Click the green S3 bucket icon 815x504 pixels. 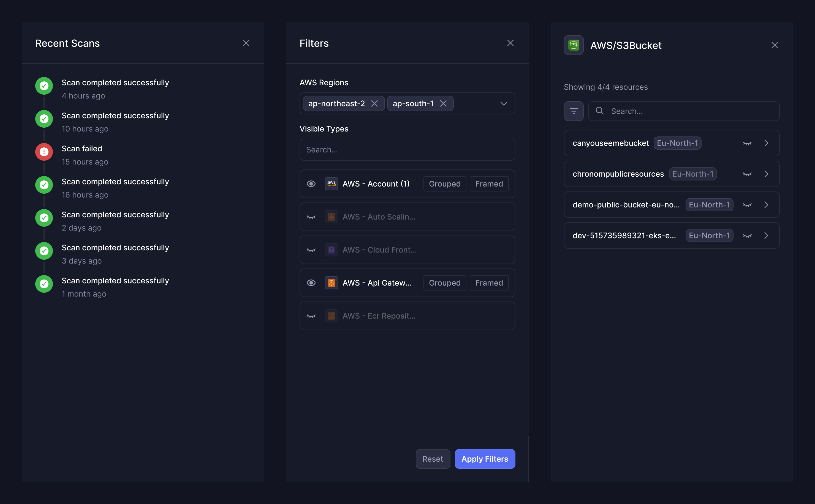point(574,45)
